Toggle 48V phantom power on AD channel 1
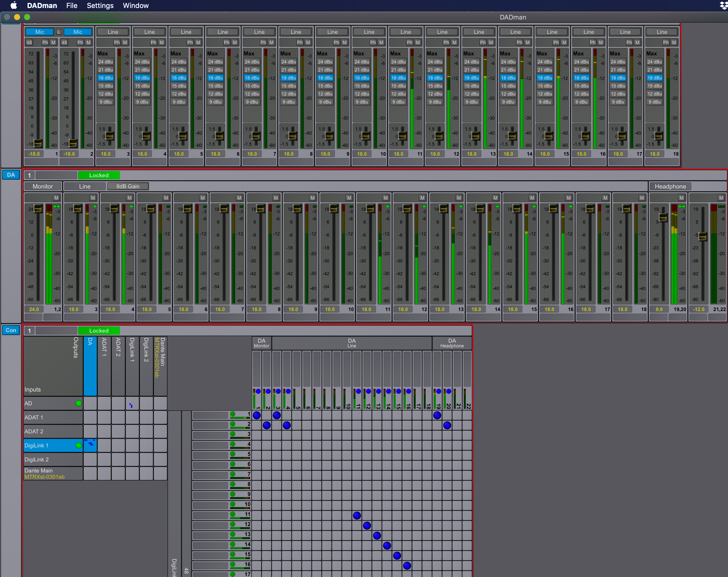This screenshot has height=577, width=728. (x=29, y=43)
